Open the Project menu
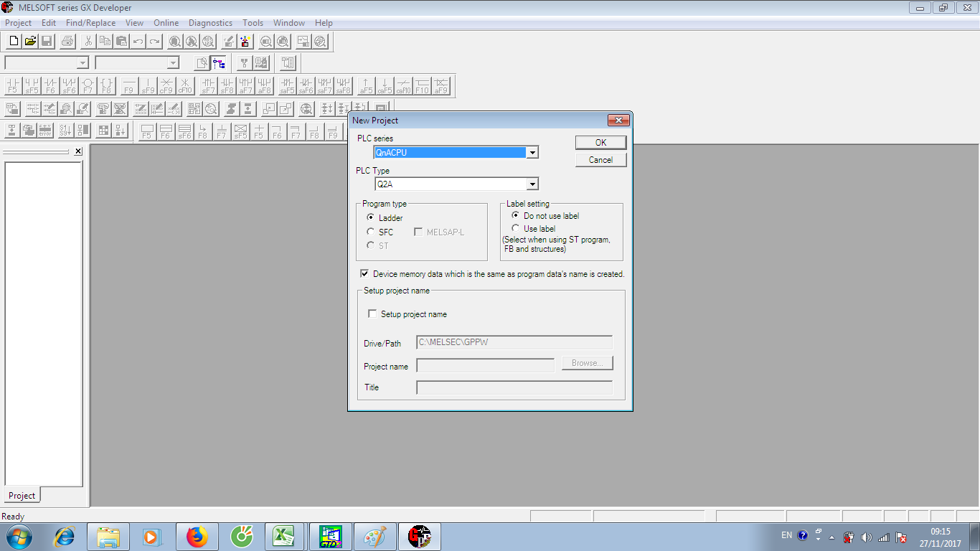The width and height of the screenshot is (980, 551). pyautogui.click(x=19, y=23)
